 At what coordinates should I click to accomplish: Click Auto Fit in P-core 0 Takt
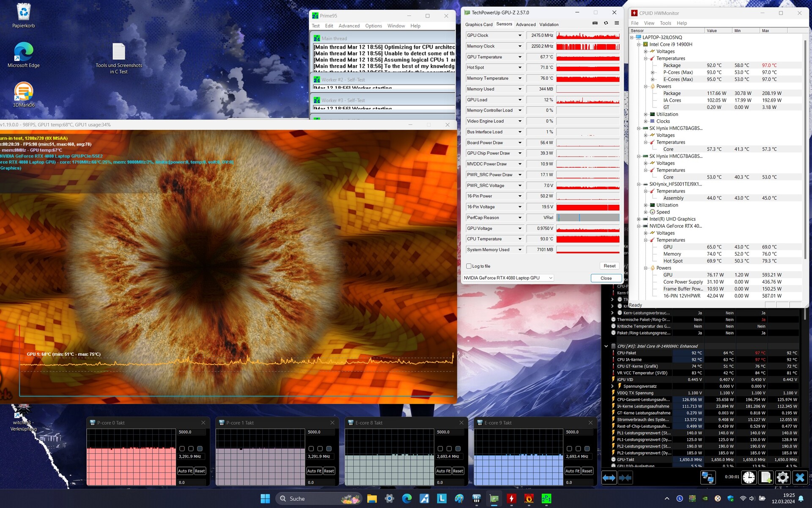pos(185,471)
